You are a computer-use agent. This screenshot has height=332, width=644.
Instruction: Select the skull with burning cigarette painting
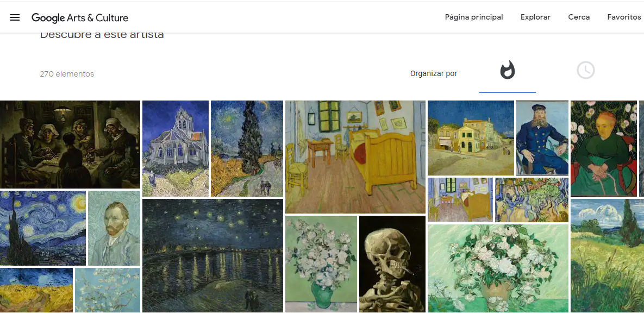392,264
